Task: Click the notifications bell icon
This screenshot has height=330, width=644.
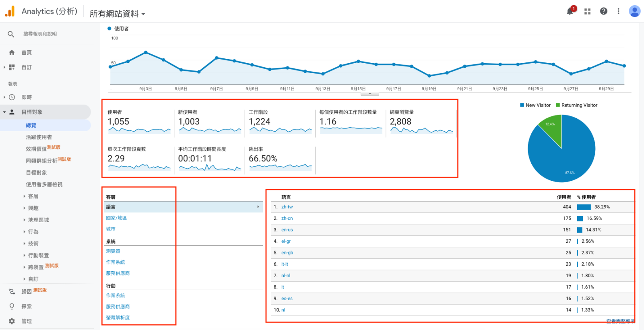Action: [x=570, y=11]
